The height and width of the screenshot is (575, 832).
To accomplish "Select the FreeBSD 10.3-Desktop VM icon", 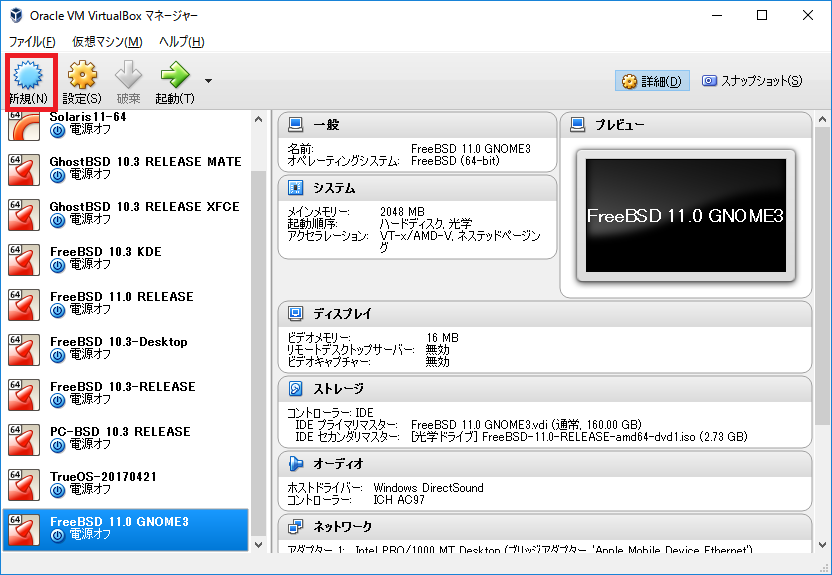I will [x=24, y=350].
